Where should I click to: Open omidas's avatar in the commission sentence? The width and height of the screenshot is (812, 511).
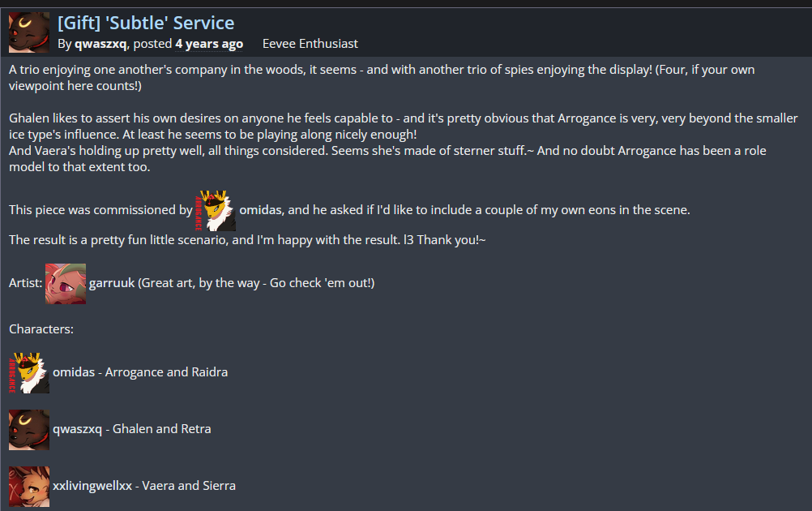click(216, 211)
